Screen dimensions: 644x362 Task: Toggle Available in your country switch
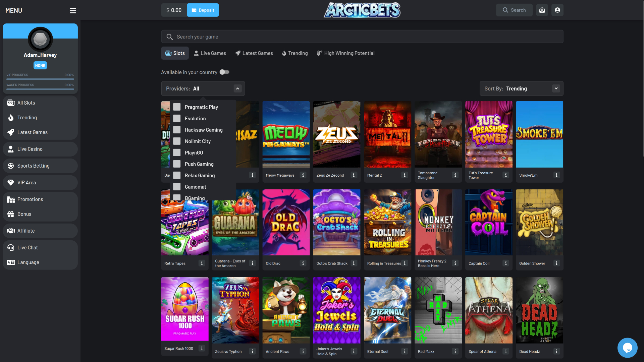224,72
